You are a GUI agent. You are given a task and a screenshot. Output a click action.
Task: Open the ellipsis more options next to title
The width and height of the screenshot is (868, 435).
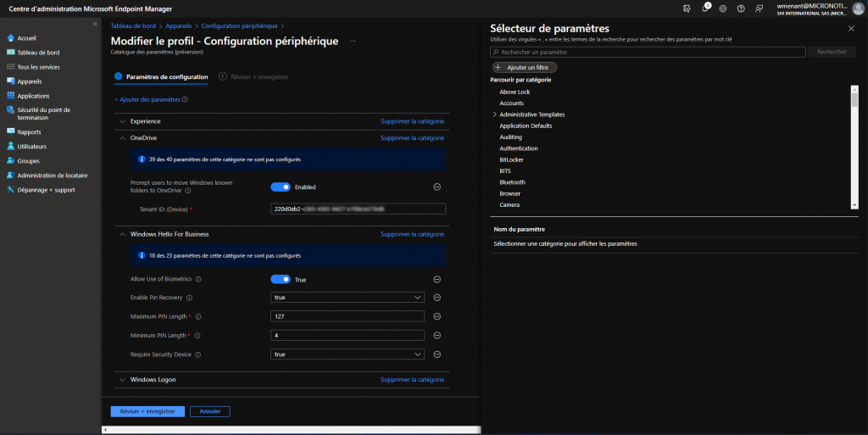click(x=353, y=42)
